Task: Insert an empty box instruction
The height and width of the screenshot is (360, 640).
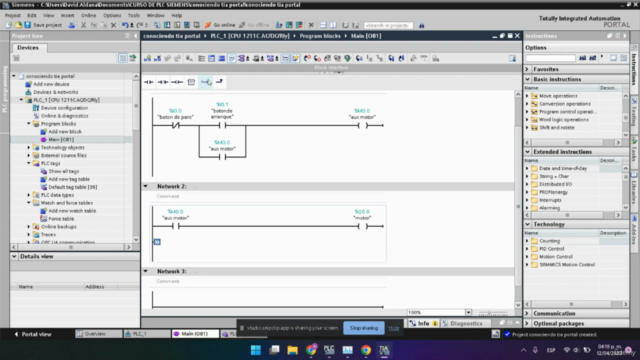Action: click(x=191, y=82)
